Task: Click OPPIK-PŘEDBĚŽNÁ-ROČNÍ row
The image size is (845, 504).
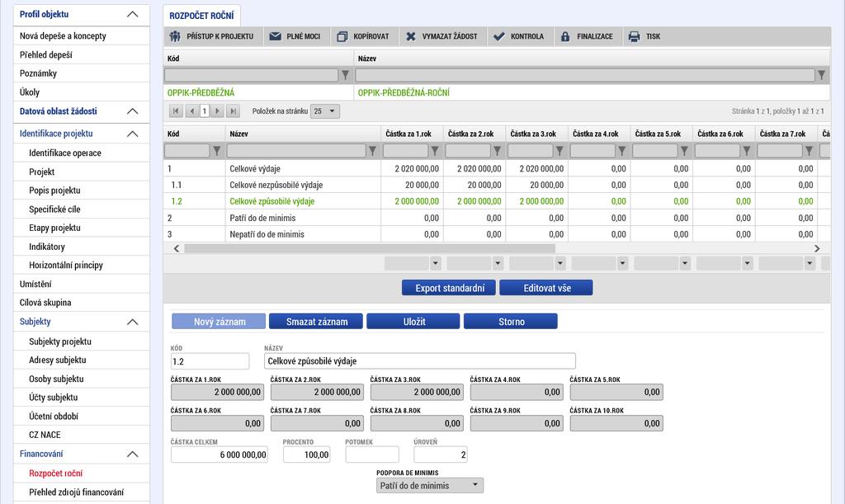Action: pos(496,92)
